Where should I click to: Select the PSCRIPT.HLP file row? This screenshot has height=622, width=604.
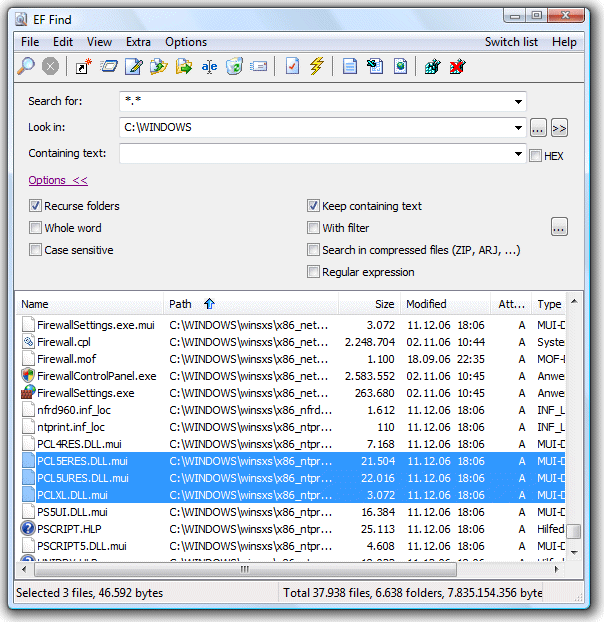point(293,529)
